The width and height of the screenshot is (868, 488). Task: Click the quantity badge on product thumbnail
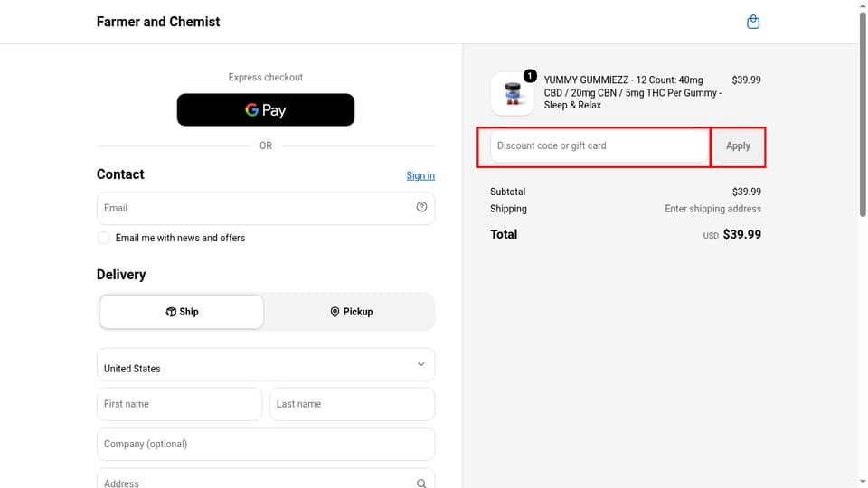click(530, 76)
